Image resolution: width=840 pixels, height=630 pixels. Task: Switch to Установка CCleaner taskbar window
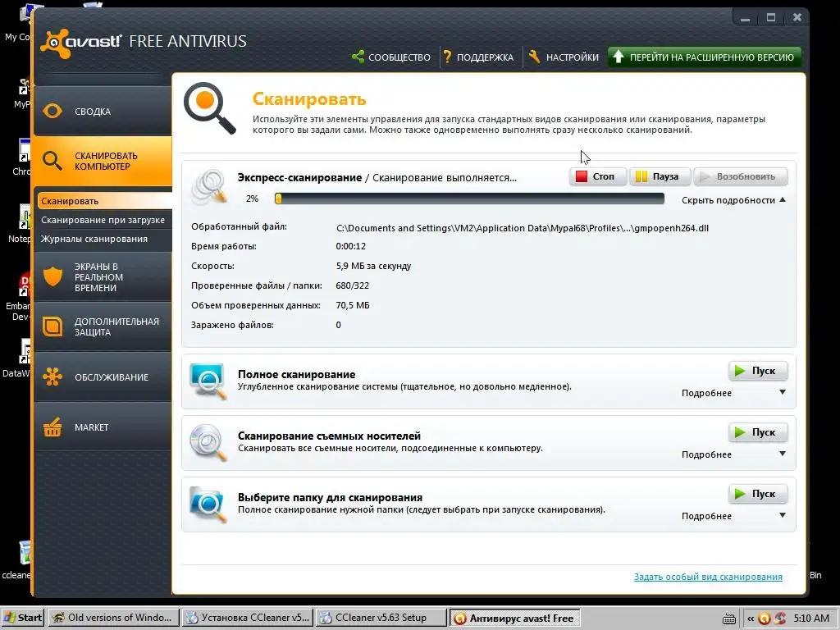click(248, 618)
